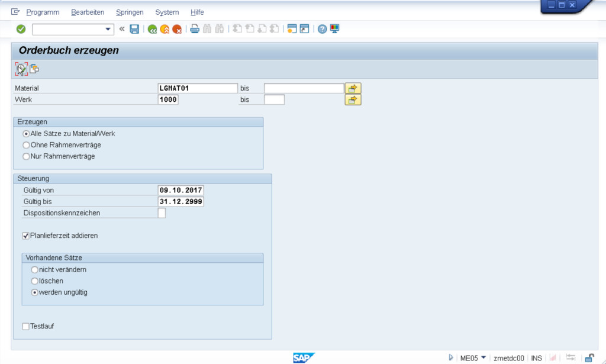The width and height of the screenshot is (606, 364).
Task: Click the green Enter checkmark icon
Action: 21,29
